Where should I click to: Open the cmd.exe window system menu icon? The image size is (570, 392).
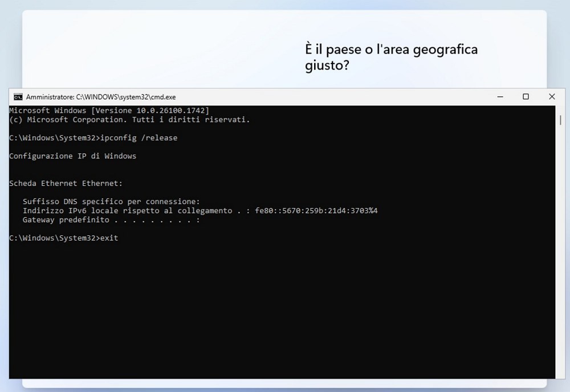(18, 97)
